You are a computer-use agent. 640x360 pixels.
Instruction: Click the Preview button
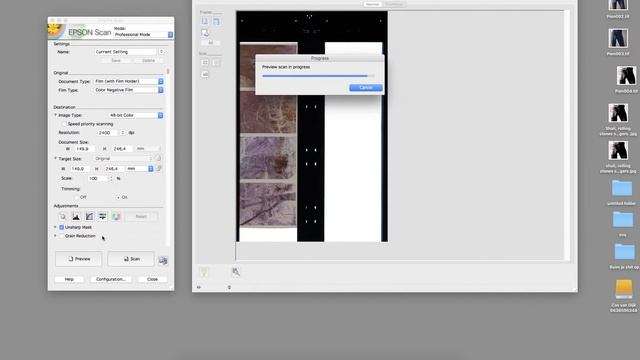78,259
